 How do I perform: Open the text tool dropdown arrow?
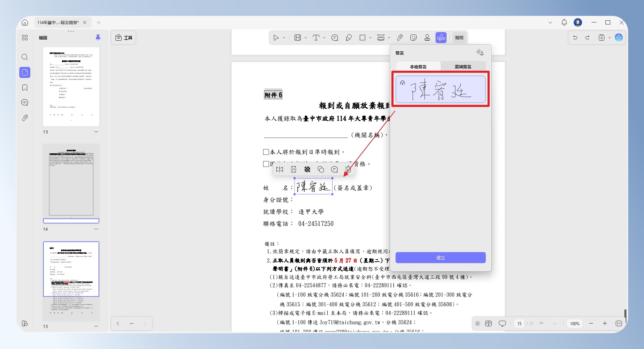(x=324, y=38)
